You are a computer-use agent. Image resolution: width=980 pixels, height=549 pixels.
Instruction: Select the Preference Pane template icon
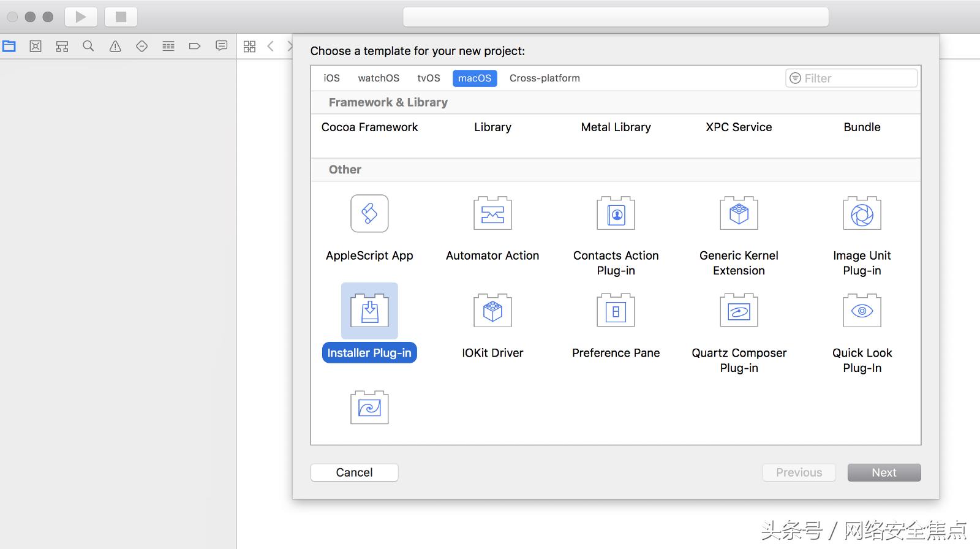click(616, 311)
